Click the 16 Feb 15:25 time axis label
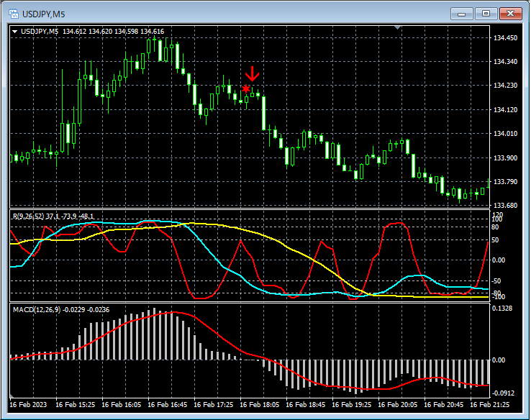This screenshot has width=531, height=420. [75, 405]
